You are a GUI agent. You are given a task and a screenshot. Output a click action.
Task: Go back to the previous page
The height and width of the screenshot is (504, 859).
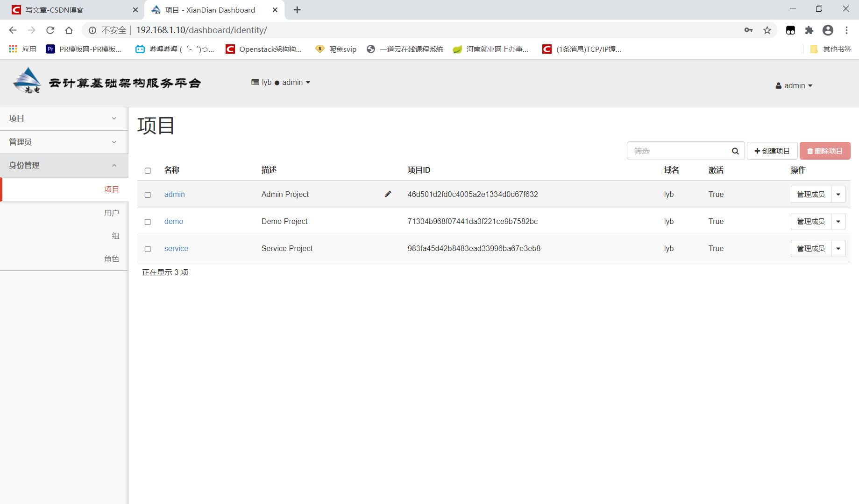tap(13, 30)
